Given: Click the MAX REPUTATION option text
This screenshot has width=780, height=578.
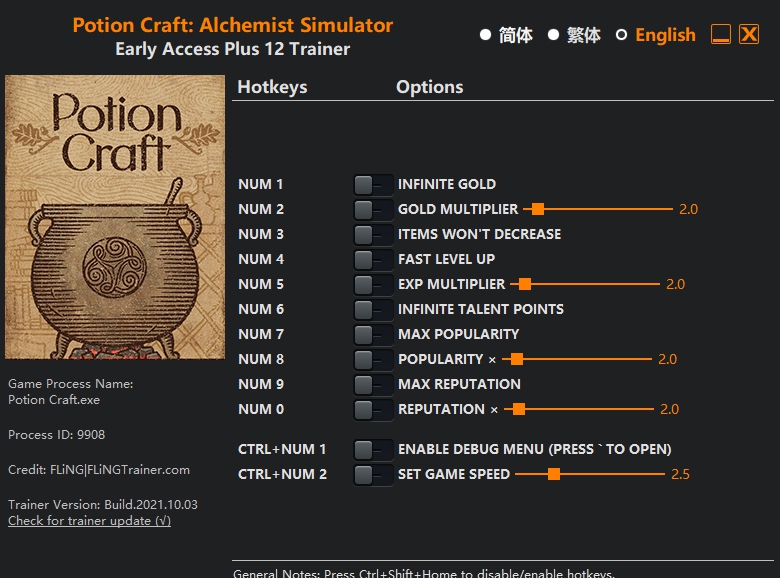Looking at the screenshot, I should (459, 385).
